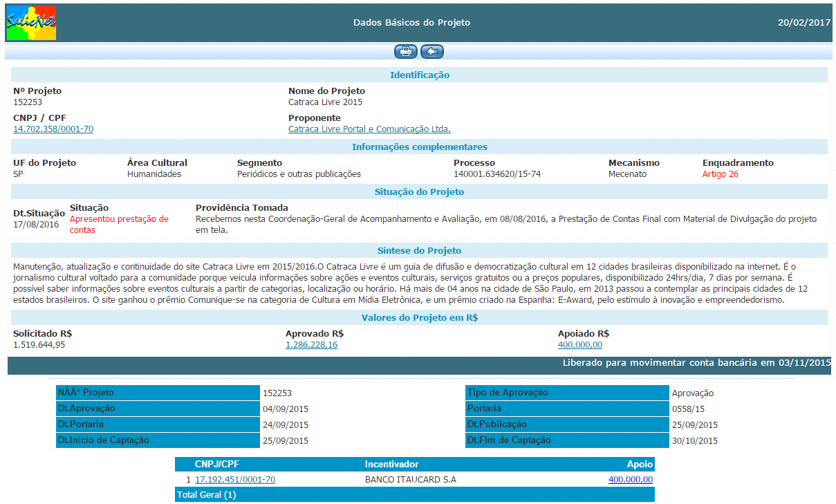Click the Mecenato mechanism value

[628, 174]
